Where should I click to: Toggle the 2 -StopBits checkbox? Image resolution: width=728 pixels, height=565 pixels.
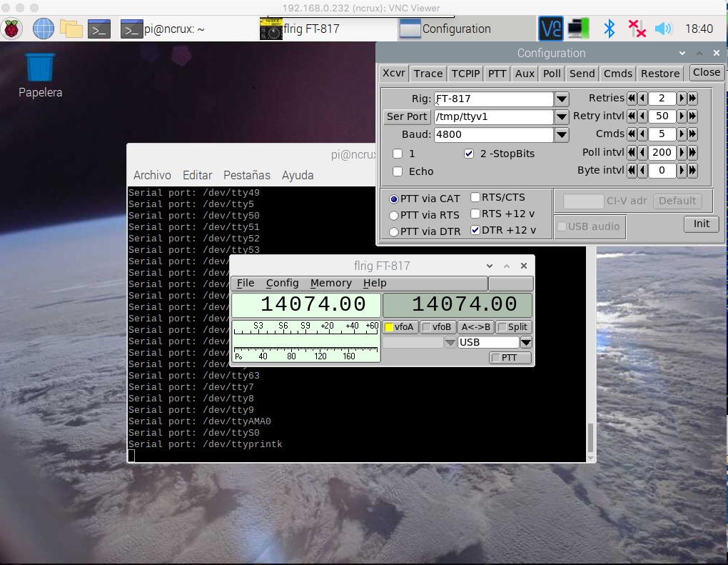[x=469, y=154]
